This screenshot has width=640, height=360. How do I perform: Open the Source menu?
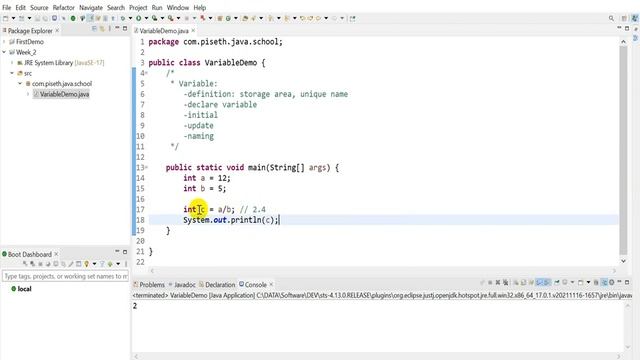pyautogui.click(x=39, y=7)
